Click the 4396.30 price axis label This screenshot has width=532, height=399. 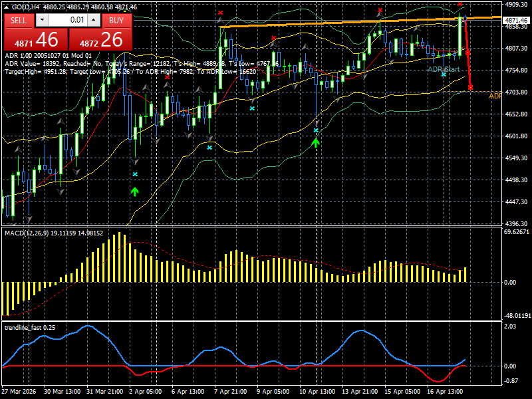[x=516, y=223]
